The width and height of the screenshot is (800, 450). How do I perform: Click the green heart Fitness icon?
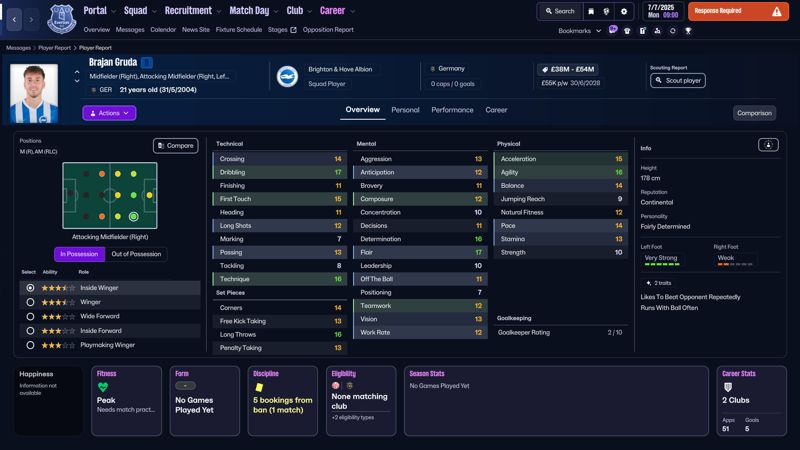tap(103, 387)
